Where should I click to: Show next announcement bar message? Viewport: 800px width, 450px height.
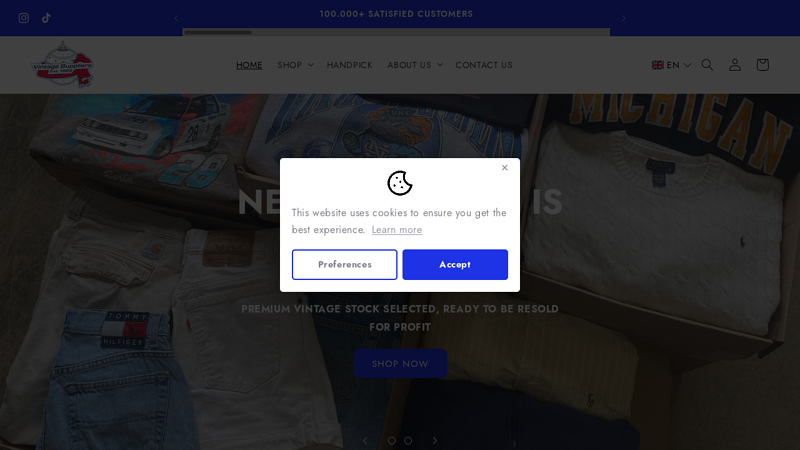click(x=623, y=18)
